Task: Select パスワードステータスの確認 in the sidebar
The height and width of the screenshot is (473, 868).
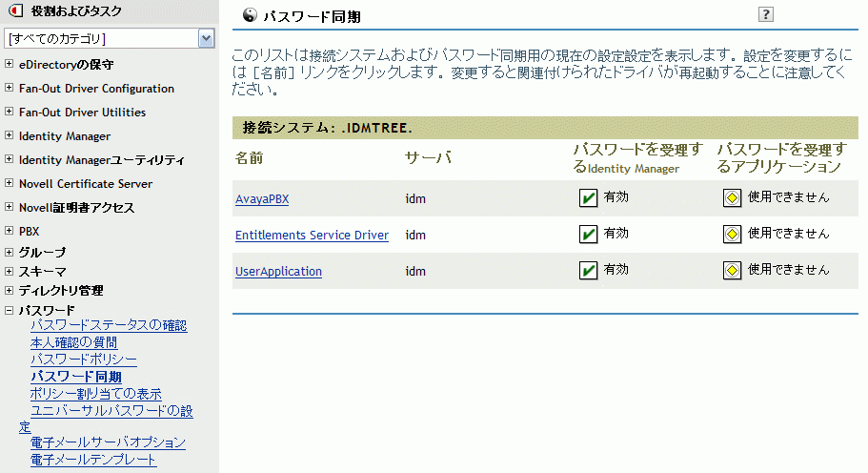Action: (x=109, y=325)
